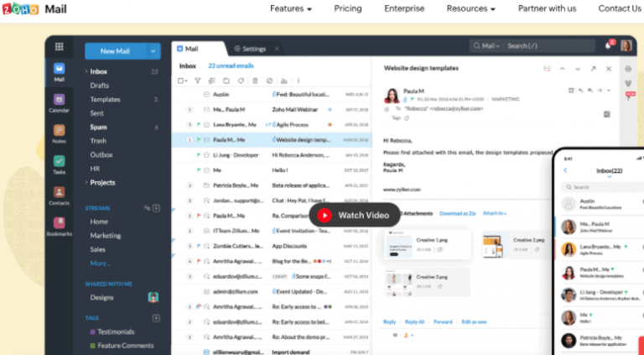Viewport: 644px width, 355px height.
Task: Go to previous email with up arrow
Action: 563,69
